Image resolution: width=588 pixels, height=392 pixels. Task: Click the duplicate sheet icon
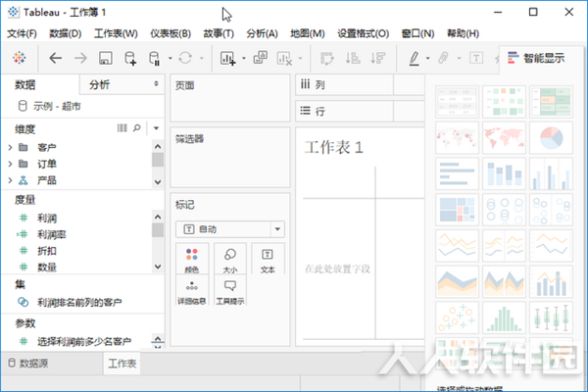(261, 58)
